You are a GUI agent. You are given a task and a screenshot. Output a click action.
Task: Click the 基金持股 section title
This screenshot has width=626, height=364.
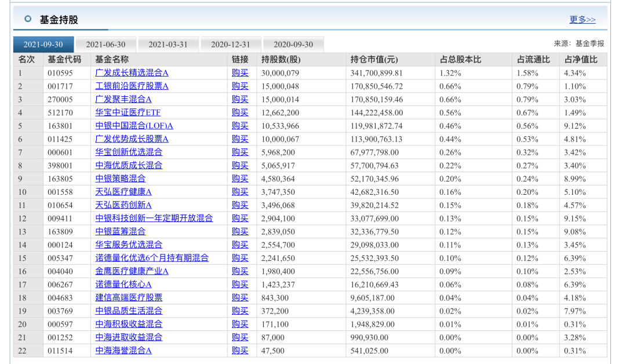click(59, 20)
